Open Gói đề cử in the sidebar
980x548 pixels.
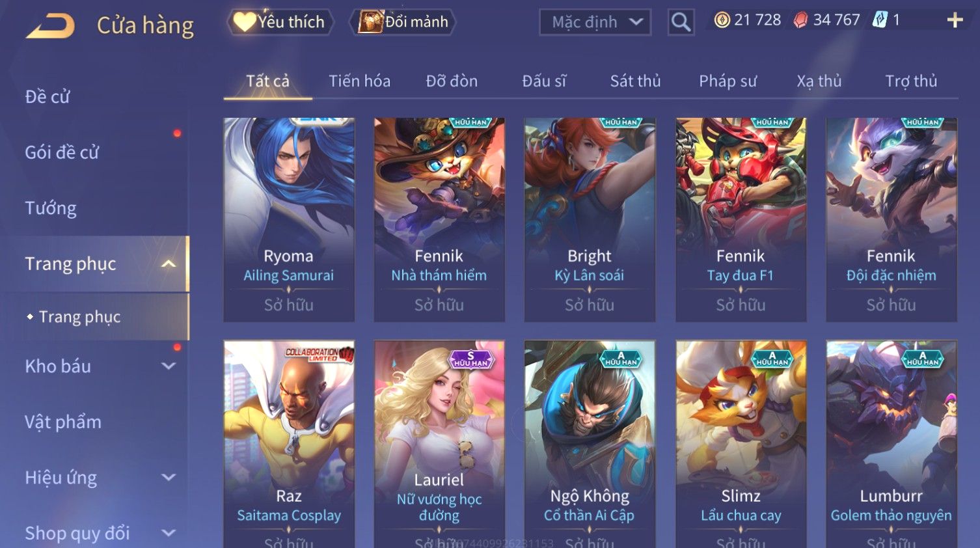(x=62, y=152)
